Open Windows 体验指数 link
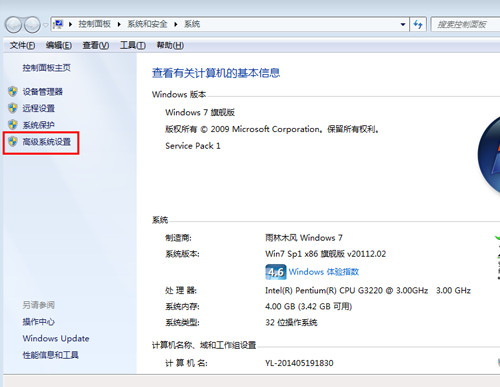Screen dimensions: 500x387 tap(324, 272)
